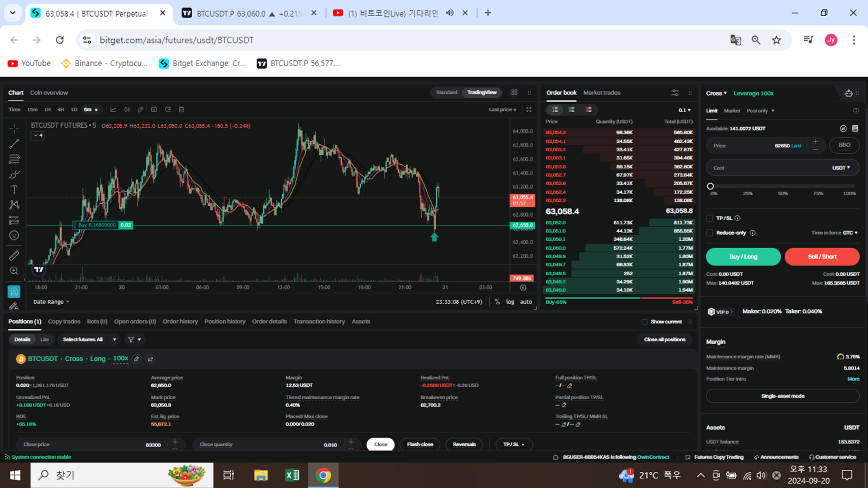Click the Close price input field
Viewport: 868px width, 488px height.
(100, 444)
